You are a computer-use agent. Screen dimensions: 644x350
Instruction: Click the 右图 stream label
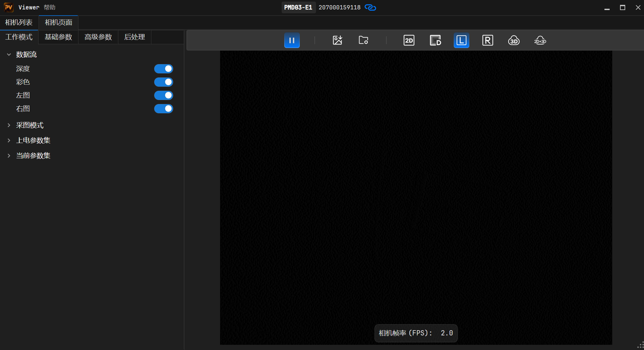click(x=23, y=109)
